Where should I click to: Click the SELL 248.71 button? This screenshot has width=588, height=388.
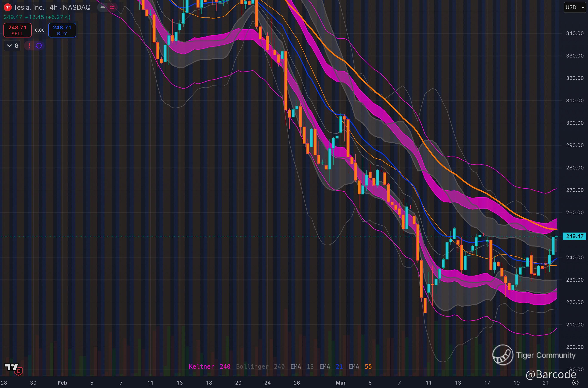17,30
